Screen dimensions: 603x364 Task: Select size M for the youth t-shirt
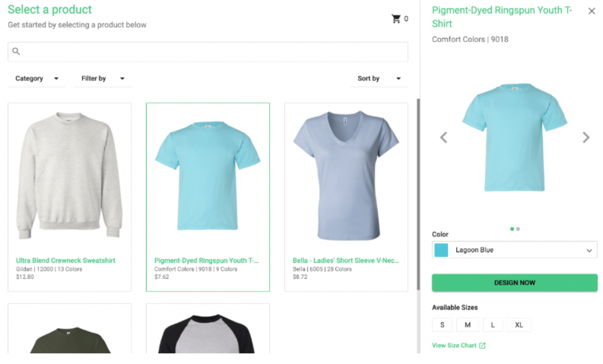(x=468, y=325)
